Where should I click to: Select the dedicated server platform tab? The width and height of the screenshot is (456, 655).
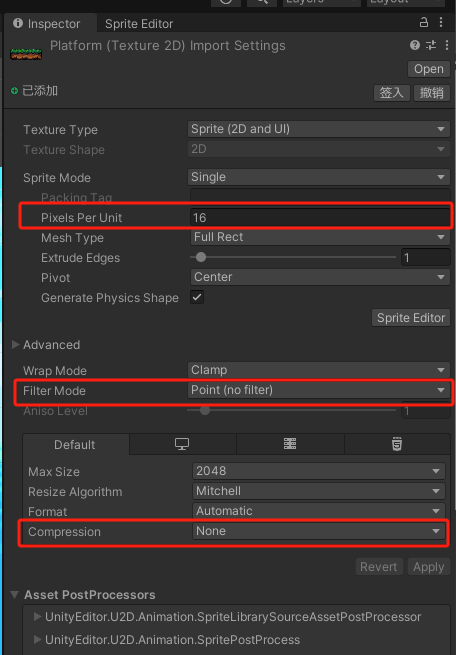pyautogui.click(x=290, y=444)
